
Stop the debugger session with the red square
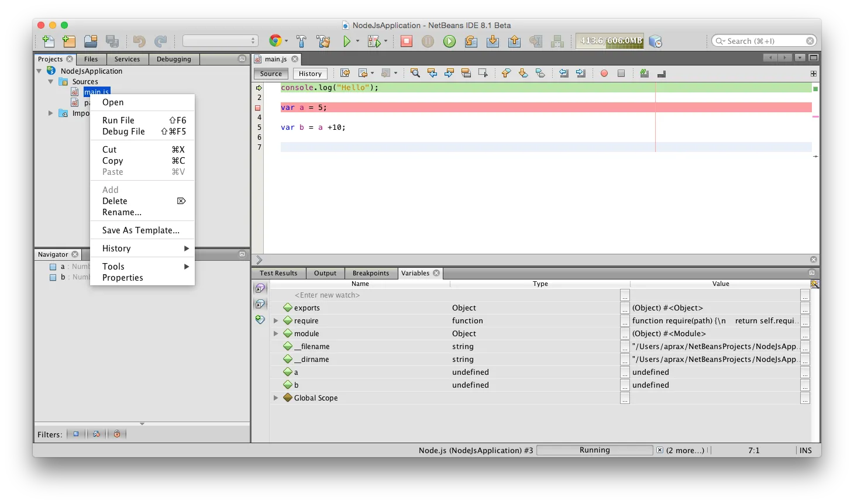coord(407,41)
